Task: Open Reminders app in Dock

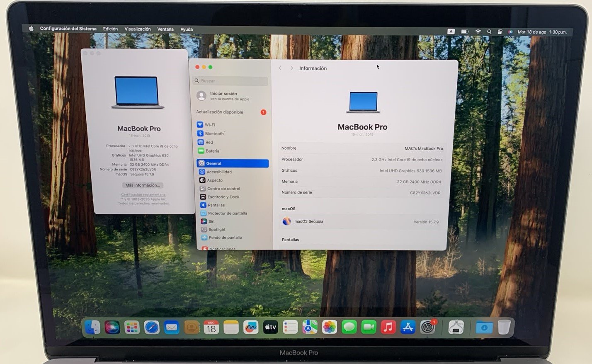Action: [x=290, y=328]
